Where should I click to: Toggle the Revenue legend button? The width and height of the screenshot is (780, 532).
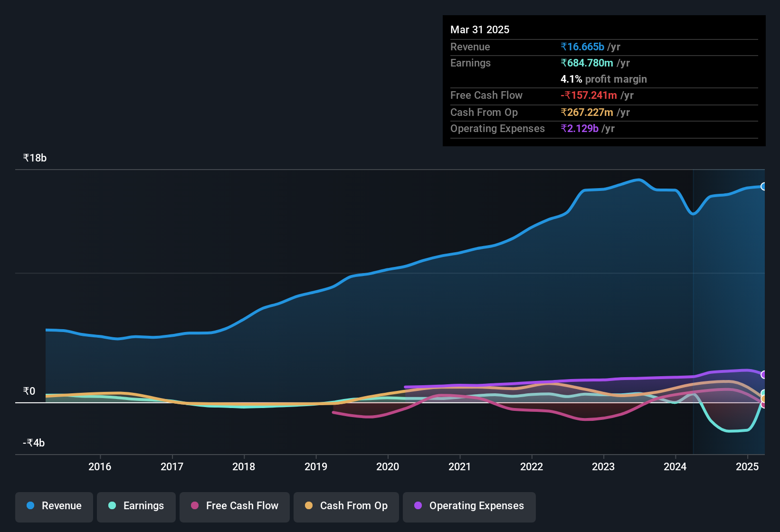54,507
